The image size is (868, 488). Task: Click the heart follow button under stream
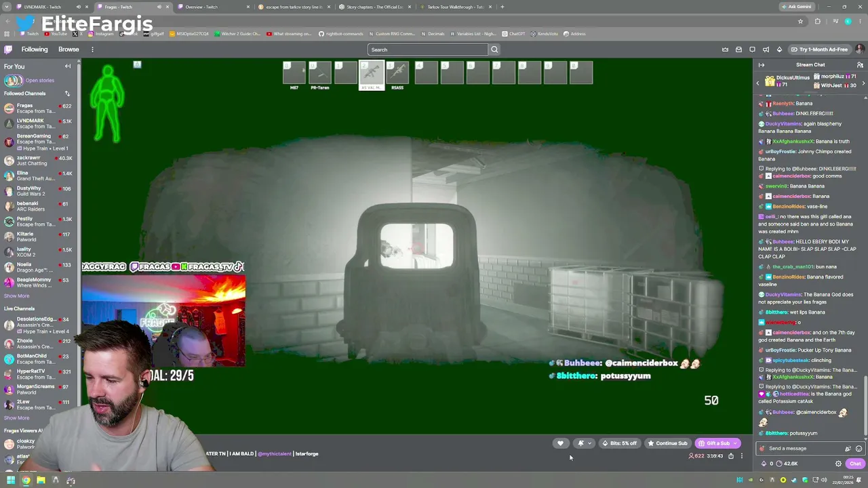click(560, 443)
